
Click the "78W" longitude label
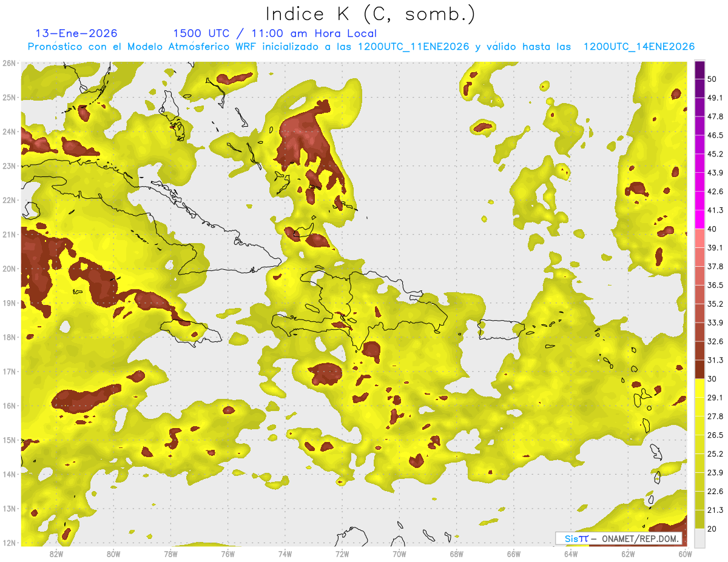pyautogui.click(x=170, y=554)
